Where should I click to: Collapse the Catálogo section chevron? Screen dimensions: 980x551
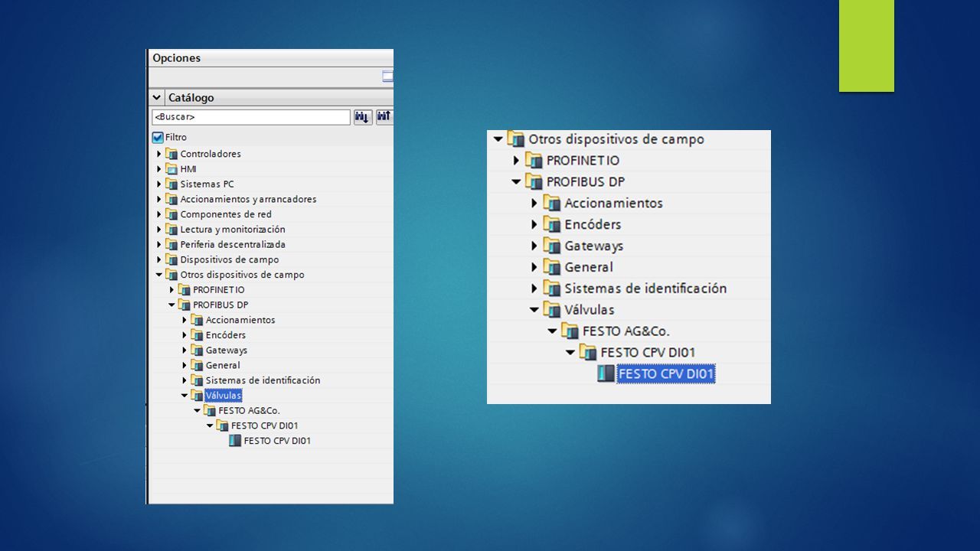point(157,98)
